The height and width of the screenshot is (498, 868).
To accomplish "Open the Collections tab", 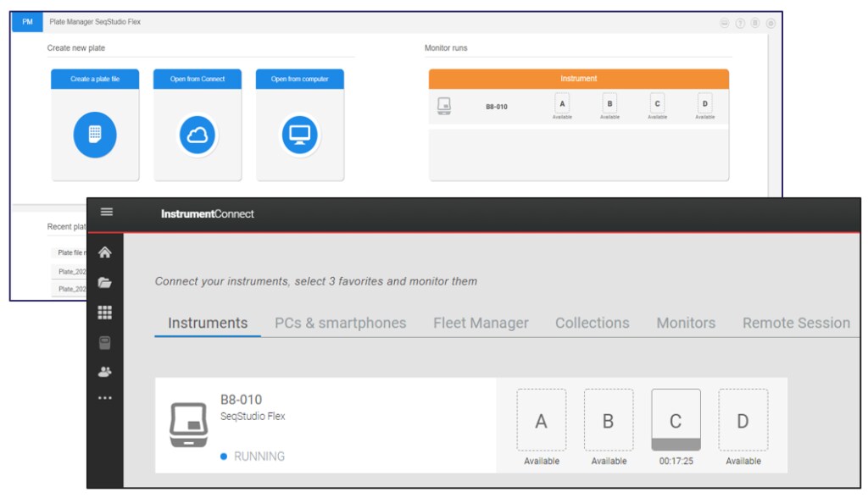I will pyautogui.click(x=593, y=324).
